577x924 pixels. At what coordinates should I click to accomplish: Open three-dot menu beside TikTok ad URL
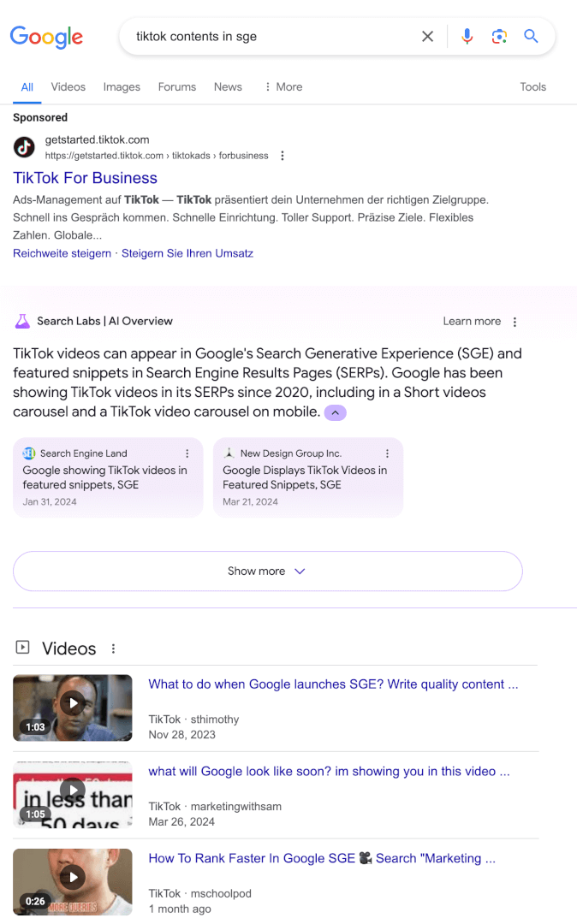point(283,156)
